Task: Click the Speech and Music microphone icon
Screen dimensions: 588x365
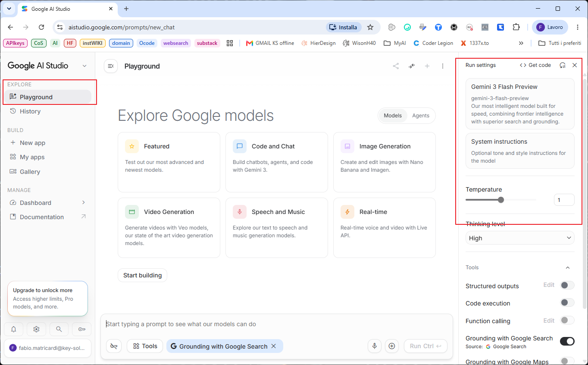Action: coord(240,212)
